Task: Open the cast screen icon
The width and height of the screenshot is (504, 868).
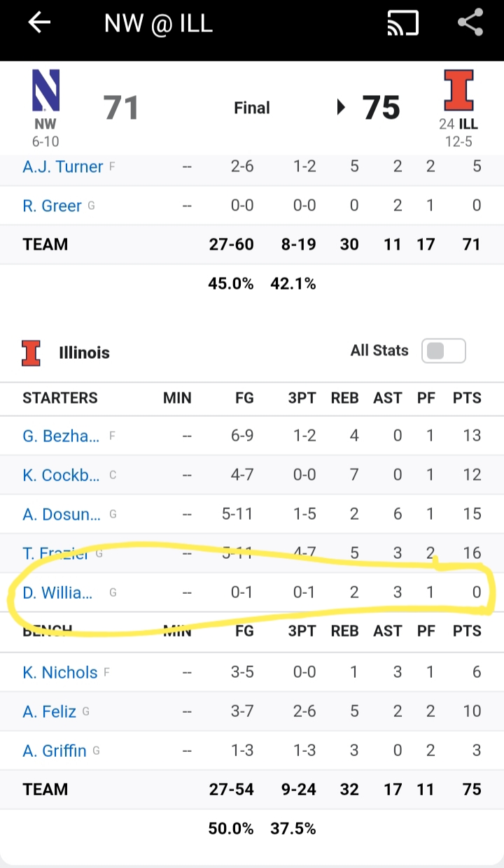Action: 402,23
